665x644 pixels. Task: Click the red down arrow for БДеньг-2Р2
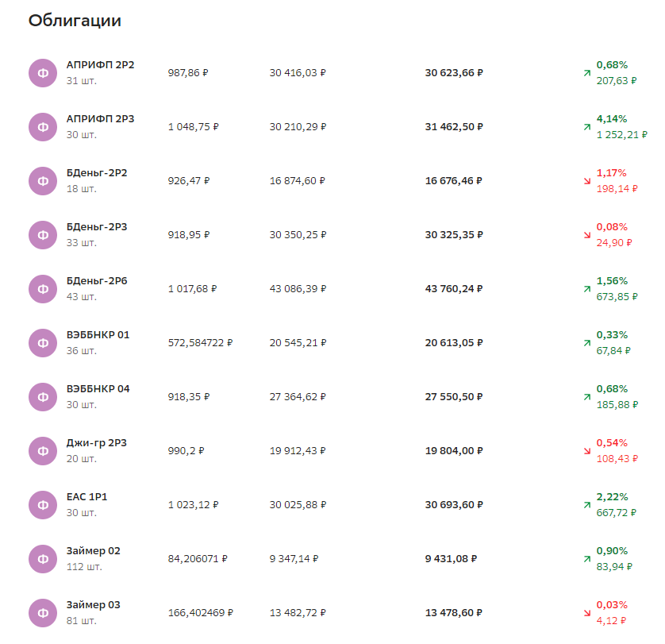pyautogui.click(x=586, y=181)
